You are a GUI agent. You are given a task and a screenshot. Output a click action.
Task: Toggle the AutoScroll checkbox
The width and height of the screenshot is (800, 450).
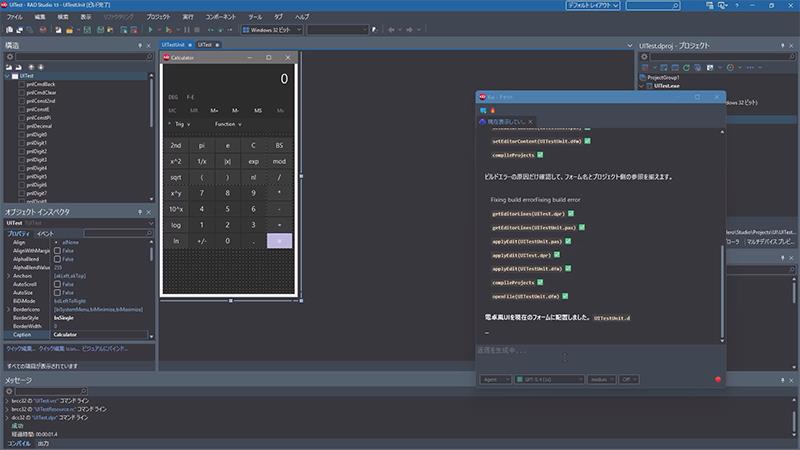[57, 284]
